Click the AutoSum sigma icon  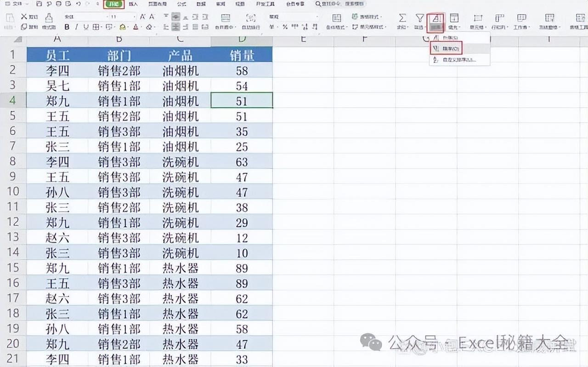[402, 18]
